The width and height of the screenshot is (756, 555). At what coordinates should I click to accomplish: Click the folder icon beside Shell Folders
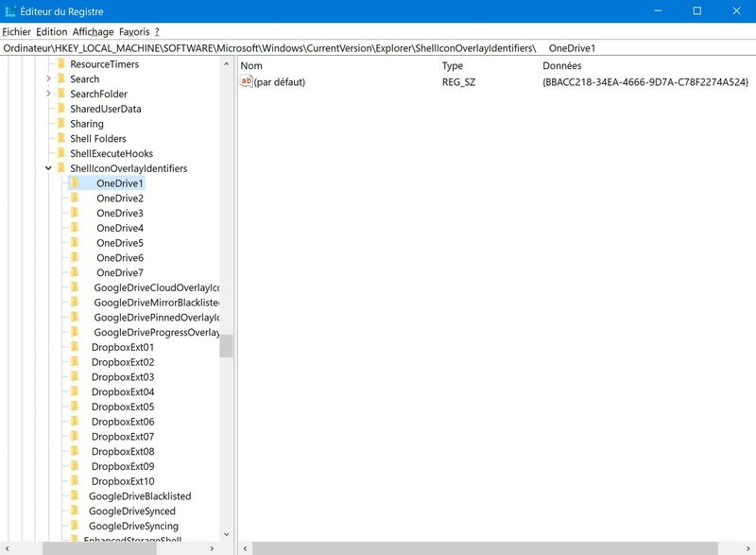[61, 139]
